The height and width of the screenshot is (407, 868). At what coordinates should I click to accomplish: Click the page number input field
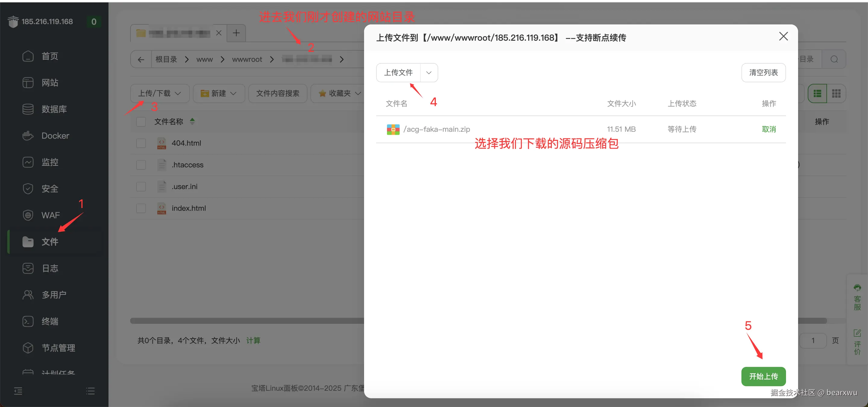click(813, 340)
